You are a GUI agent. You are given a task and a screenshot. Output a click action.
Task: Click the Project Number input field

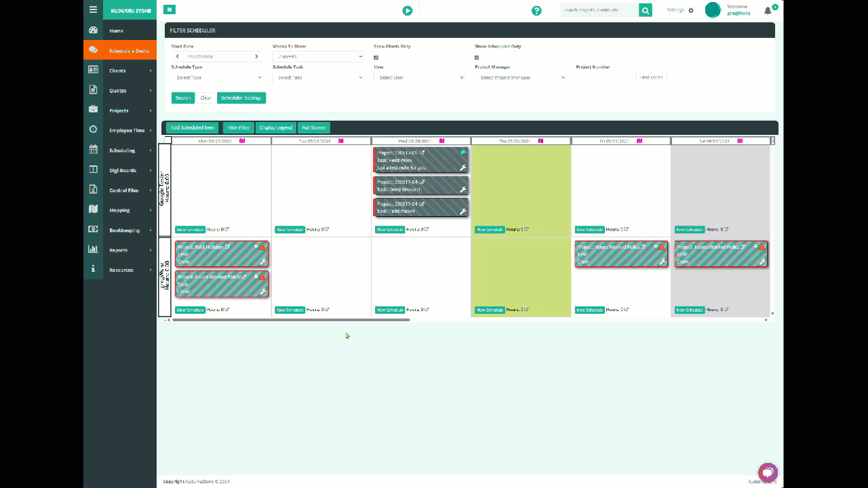point(605,78)
